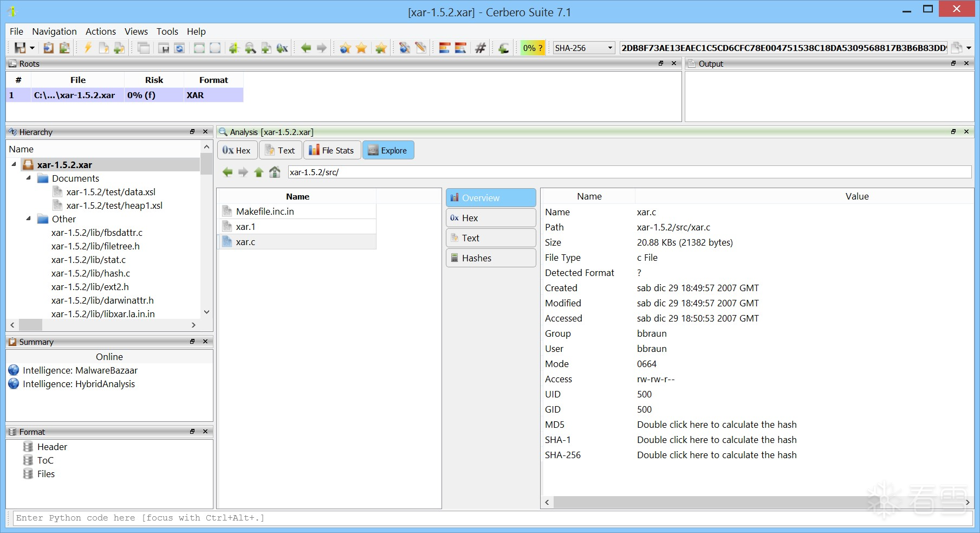Select the MD5 row's calculate hash value cell
This screenshot has width=980, height=533.
717,425
